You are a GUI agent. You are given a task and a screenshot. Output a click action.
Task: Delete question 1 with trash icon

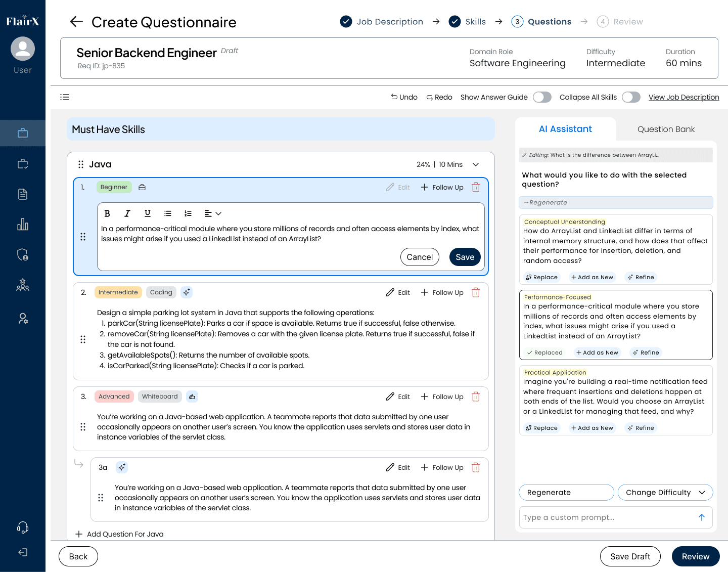click(x=476, y=187)
